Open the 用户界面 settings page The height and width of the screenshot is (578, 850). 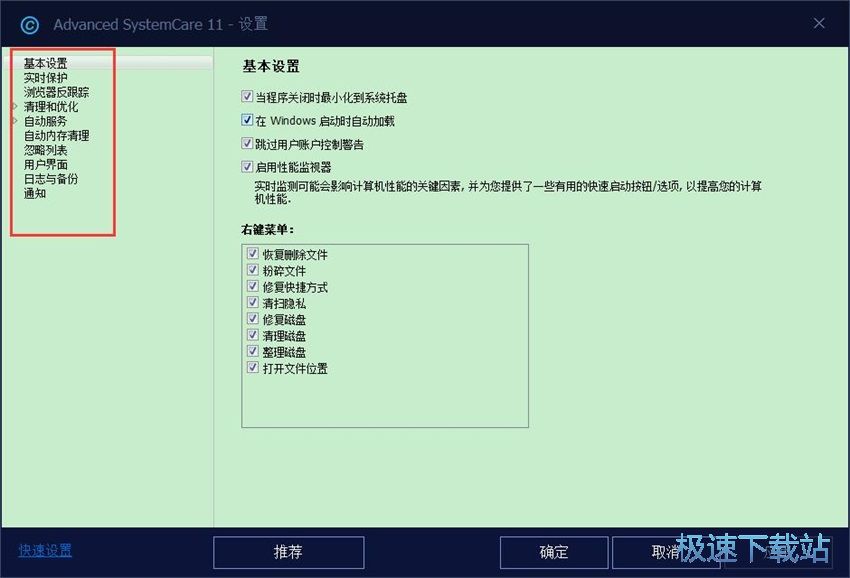click(x=46, y=164)
